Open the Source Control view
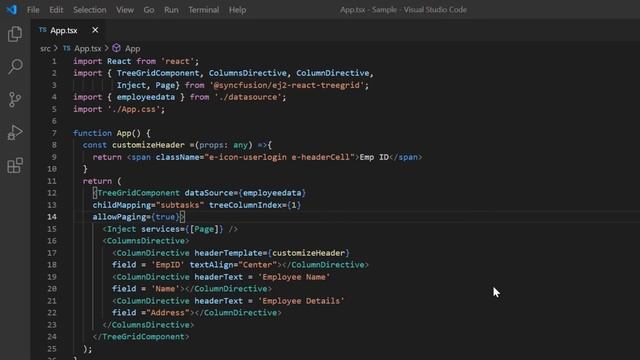The image size is (640, 360). pos(15,99)
